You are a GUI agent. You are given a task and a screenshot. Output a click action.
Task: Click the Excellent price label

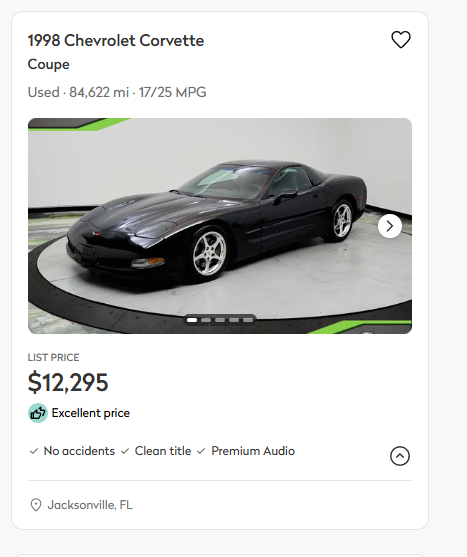tap(91, 413)
